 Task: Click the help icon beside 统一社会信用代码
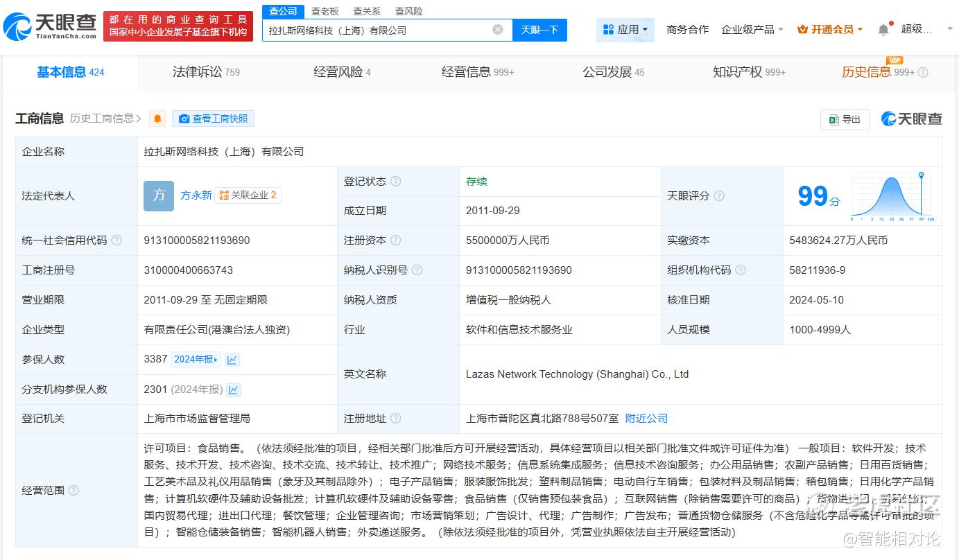tap(116, 240)
